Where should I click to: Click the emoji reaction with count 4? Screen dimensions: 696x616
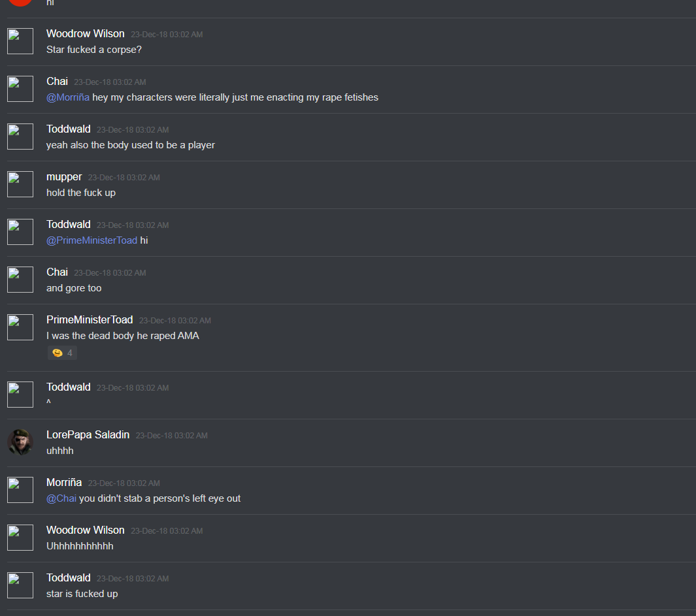(x=62, y=353)
